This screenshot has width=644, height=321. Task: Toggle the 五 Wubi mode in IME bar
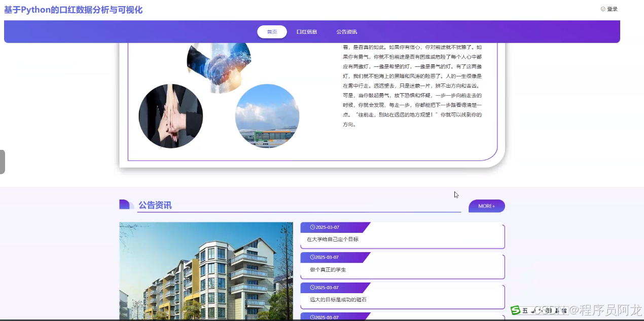pos(525,310)
